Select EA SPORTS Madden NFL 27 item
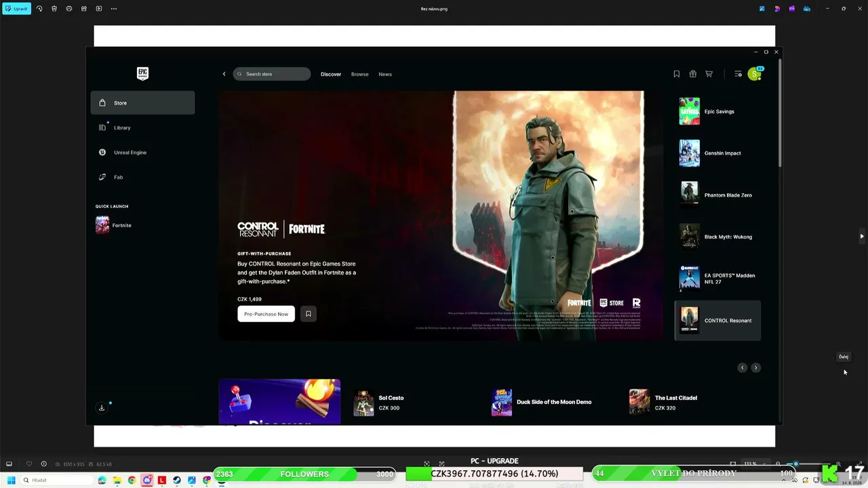This screenshot has width=868, height=488. coord(717,279)
